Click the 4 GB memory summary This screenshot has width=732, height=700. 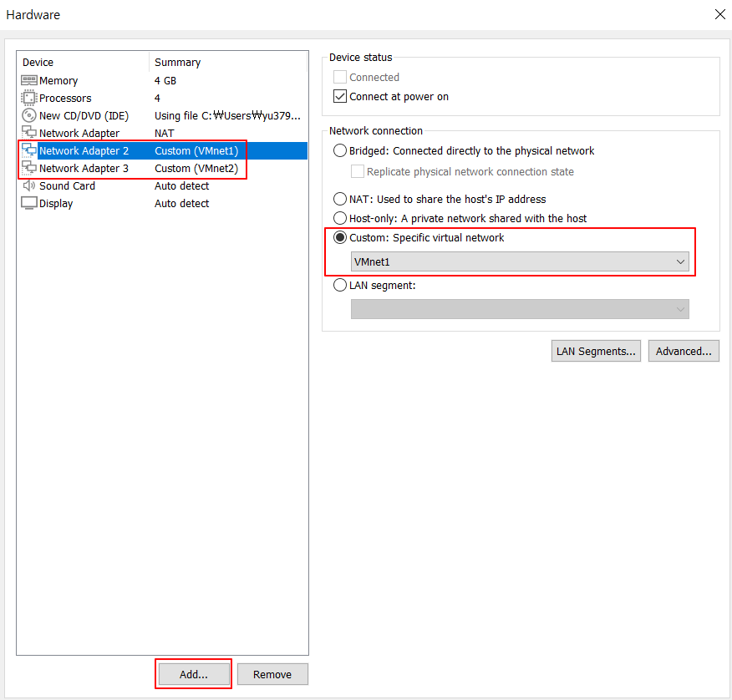point(165,80)
